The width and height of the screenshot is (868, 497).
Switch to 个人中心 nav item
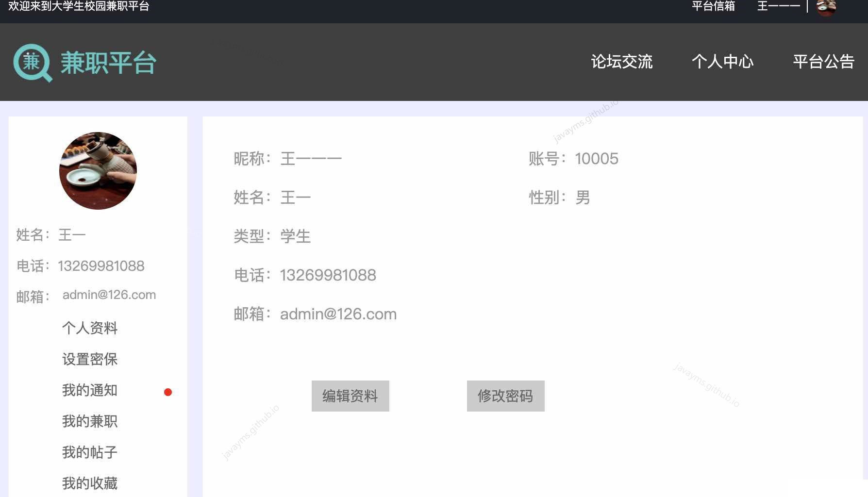point(722,62)
